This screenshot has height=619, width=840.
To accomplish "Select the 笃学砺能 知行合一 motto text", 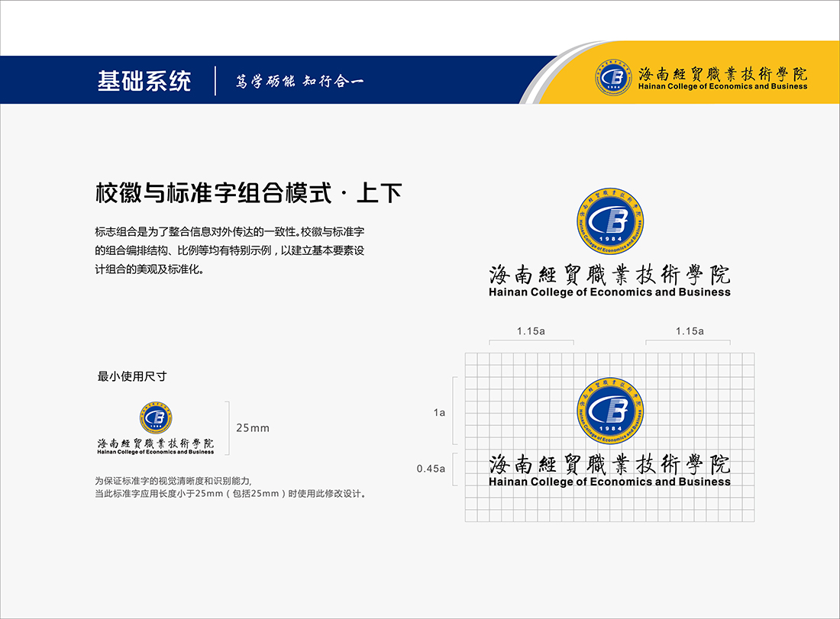I will [x=299, y=82].
